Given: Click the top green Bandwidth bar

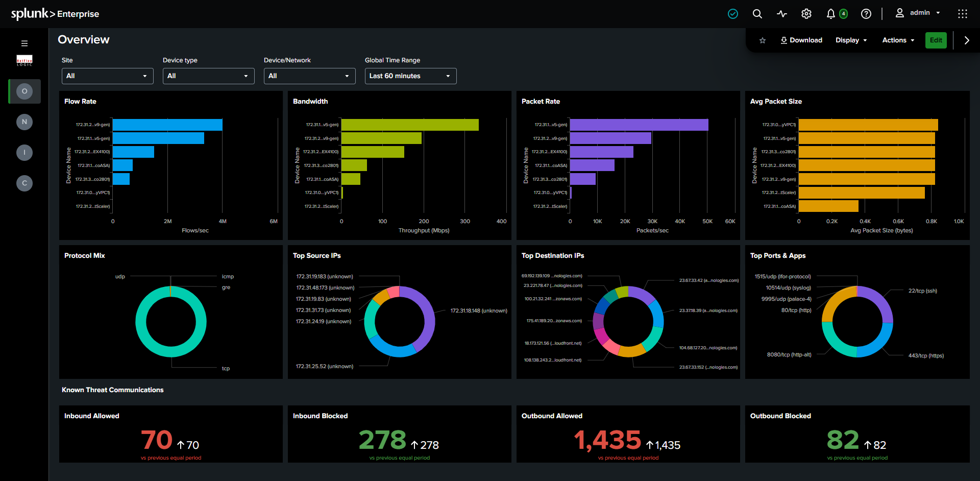Looking at the screenshot, I should tap(410, 125).
